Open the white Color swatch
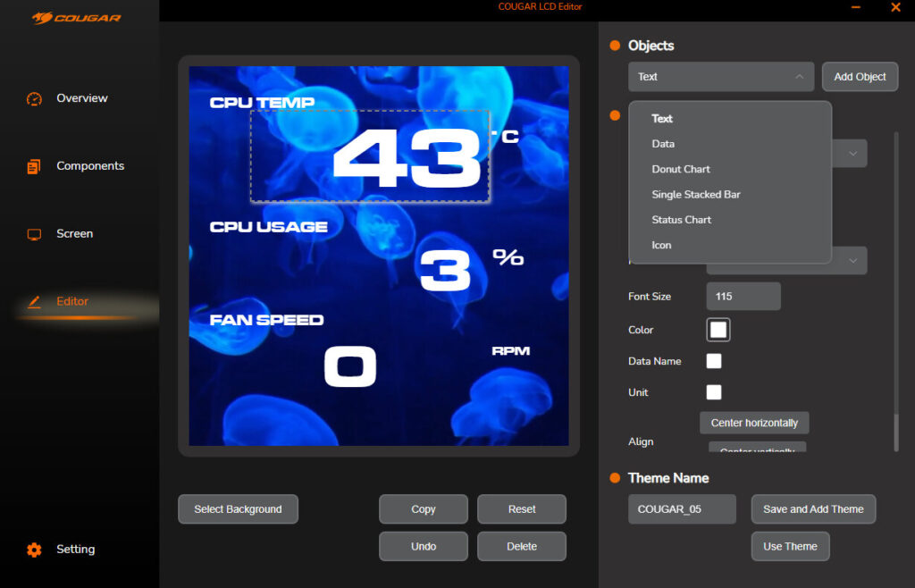Screen dimensions: 915x588 tap(718, 330)
